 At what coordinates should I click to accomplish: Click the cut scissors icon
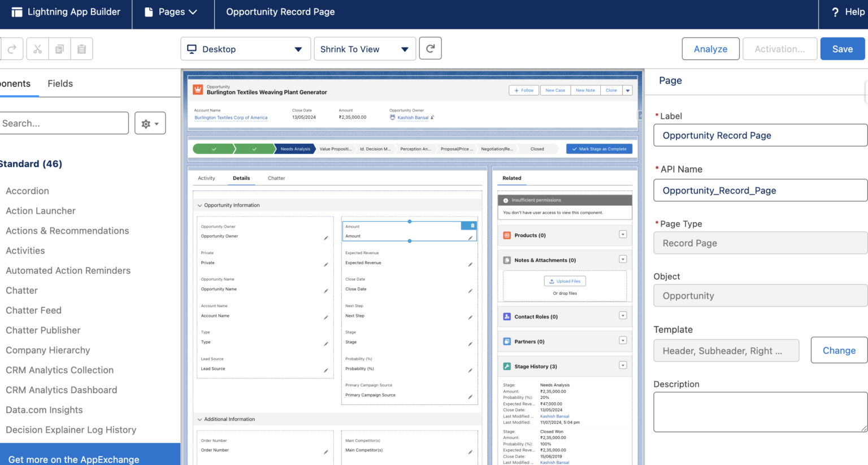(37, 49)
